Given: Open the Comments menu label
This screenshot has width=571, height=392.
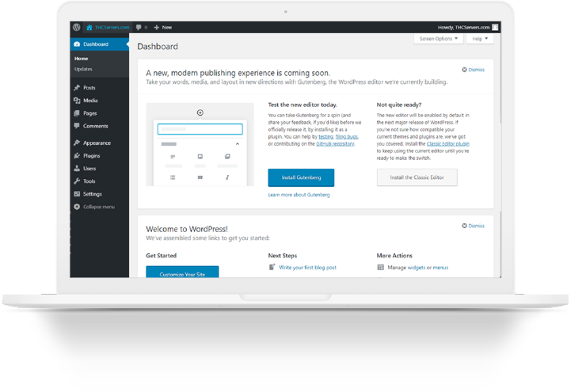Looking at the screenshot, I should point(96,126).
